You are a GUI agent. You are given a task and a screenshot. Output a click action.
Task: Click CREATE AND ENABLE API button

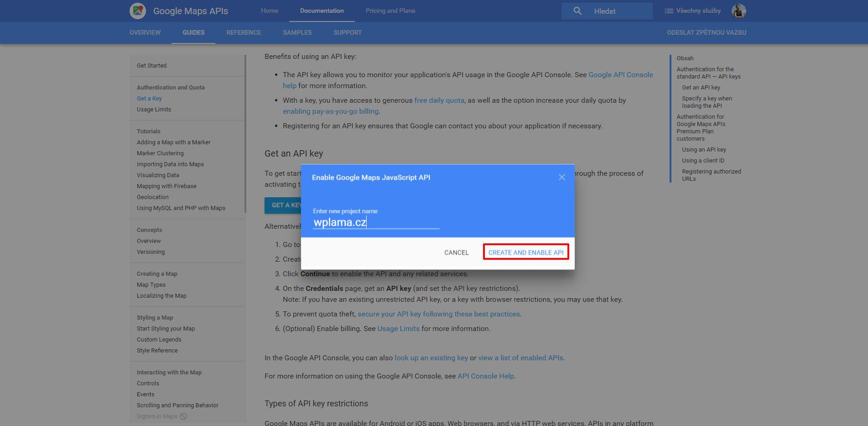point(526,252)
